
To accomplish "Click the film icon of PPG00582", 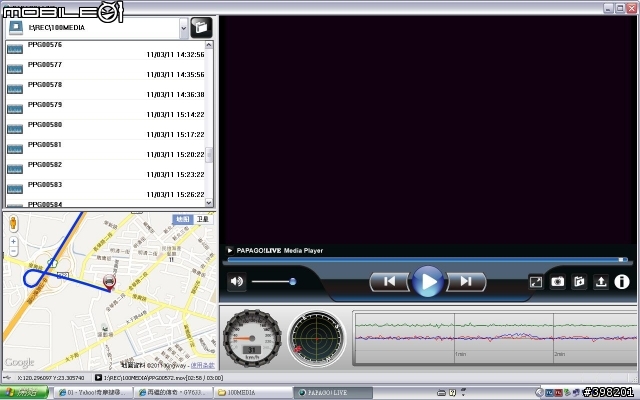I will coord(15,169).
